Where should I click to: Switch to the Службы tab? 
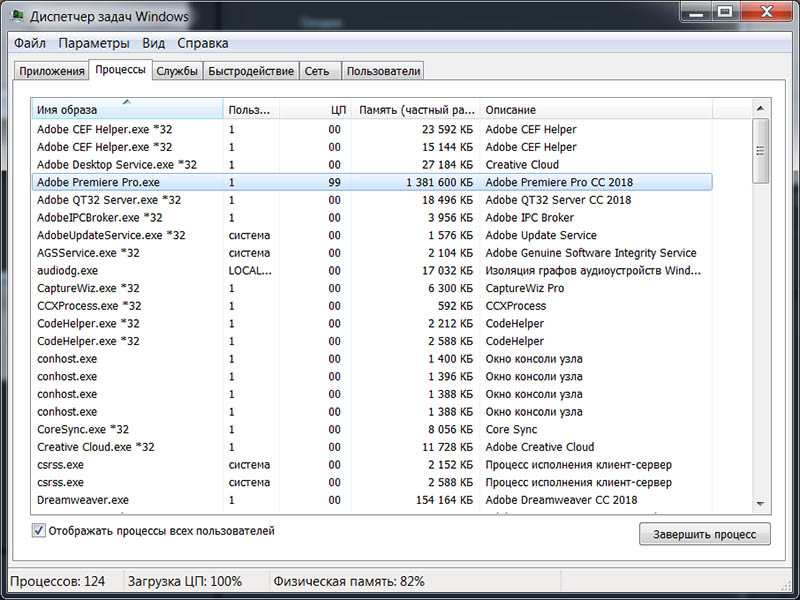point(177,71)
